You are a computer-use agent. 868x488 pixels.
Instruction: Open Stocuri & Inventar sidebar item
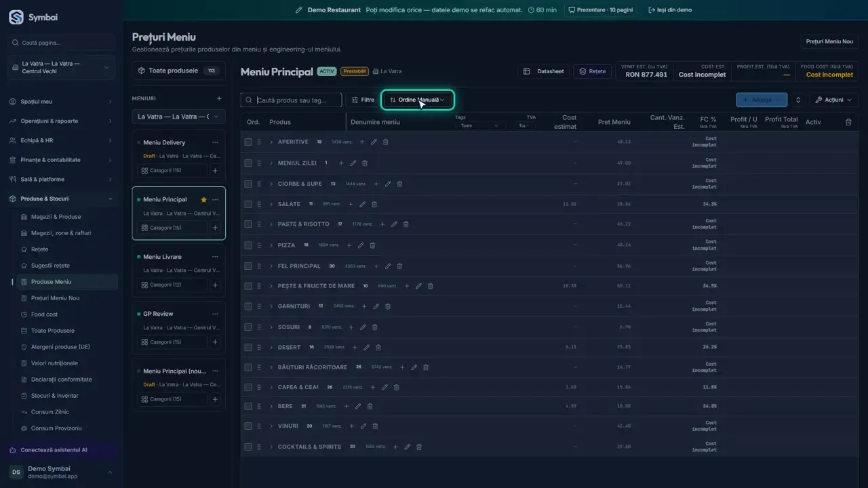54,396
